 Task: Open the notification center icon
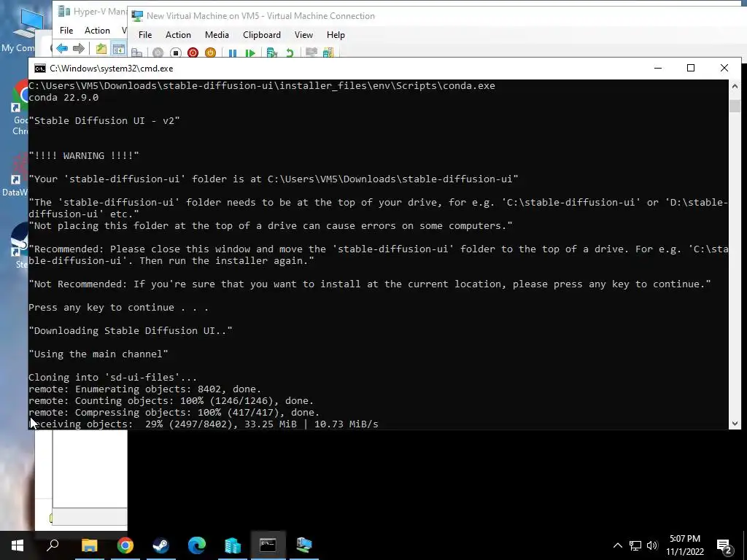[x=724, y=546]
